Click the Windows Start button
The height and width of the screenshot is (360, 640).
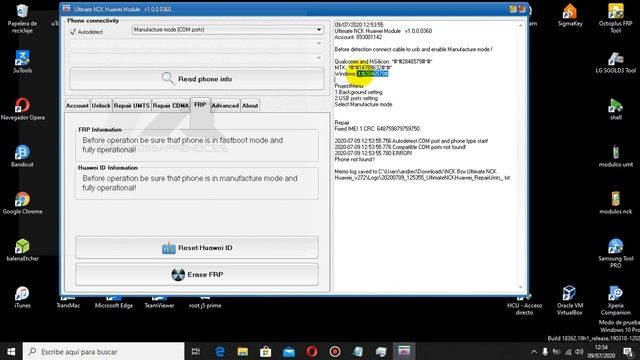click(x=11, y=351)
